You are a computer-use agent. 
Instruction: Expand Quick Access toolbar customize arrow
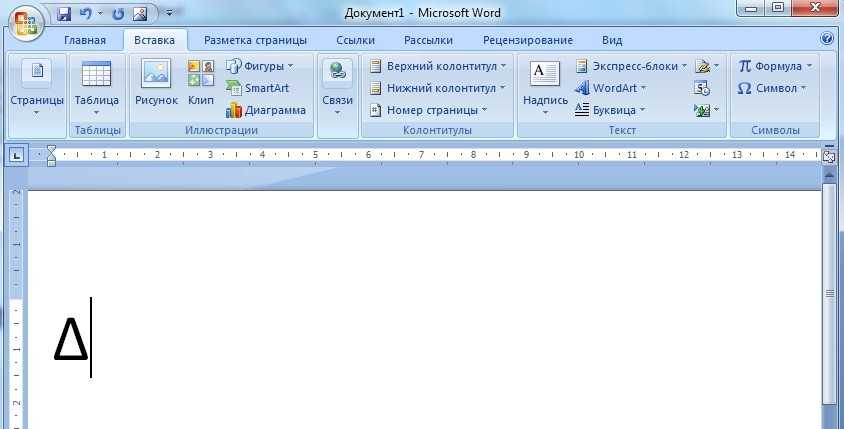(169, 13)
